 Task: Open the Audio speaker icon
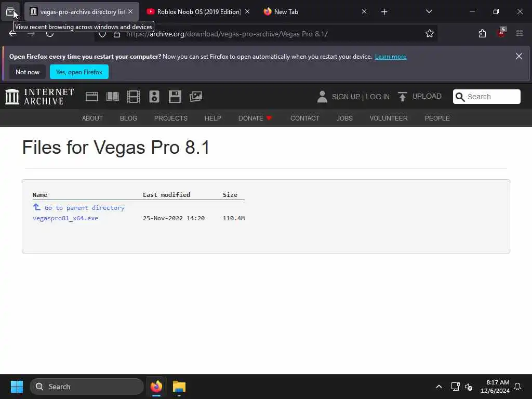click(x=154, y=97)
